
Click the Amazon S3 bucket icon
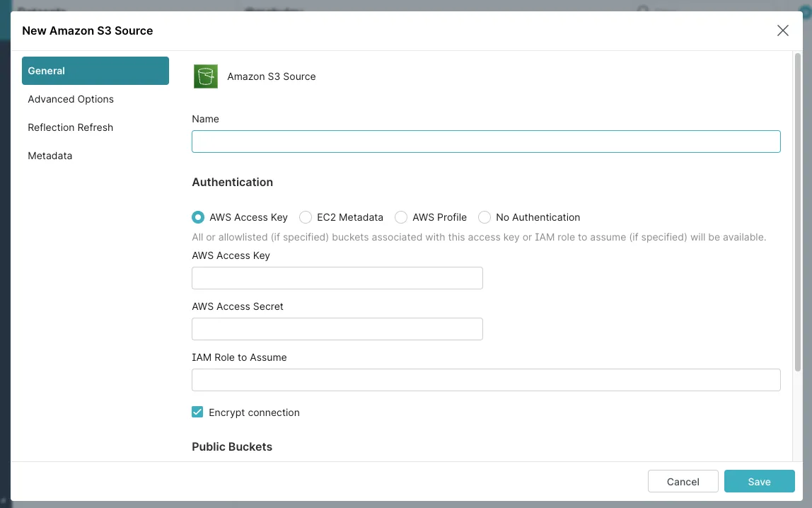pyautogui.click(x=206, y=76)
